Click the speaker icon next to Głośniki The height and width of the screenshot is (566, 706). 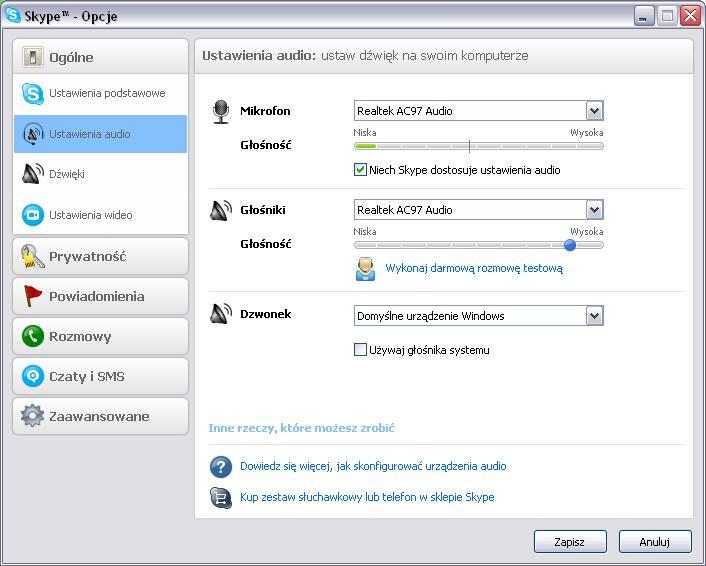coord(221,211)
